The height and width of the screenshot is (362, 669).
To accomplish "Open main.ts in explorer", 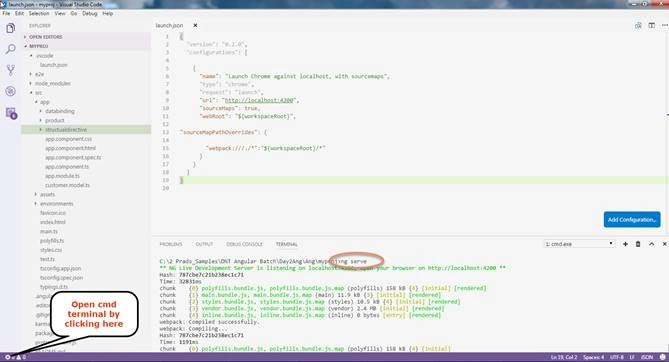I will [x=49, y=231].
